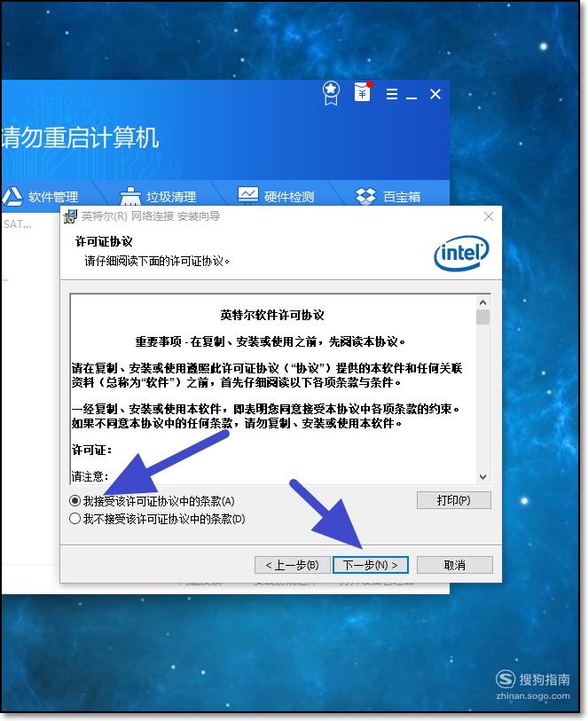Select 我不接受该许可证协议中的条款 radio button
The width and height of the screenshot is (588, 721).
point(74,519)
